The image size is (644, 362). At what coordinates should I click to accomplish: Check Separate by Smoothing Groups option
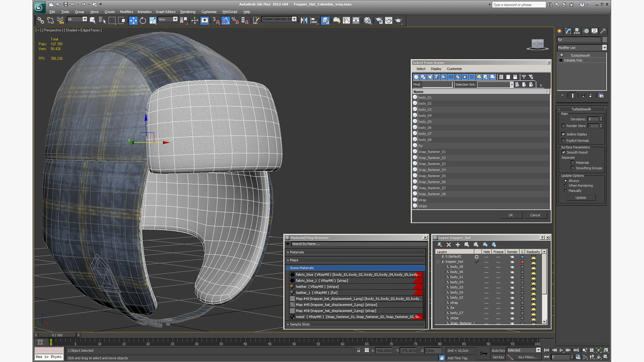click(x=573, y=168)
